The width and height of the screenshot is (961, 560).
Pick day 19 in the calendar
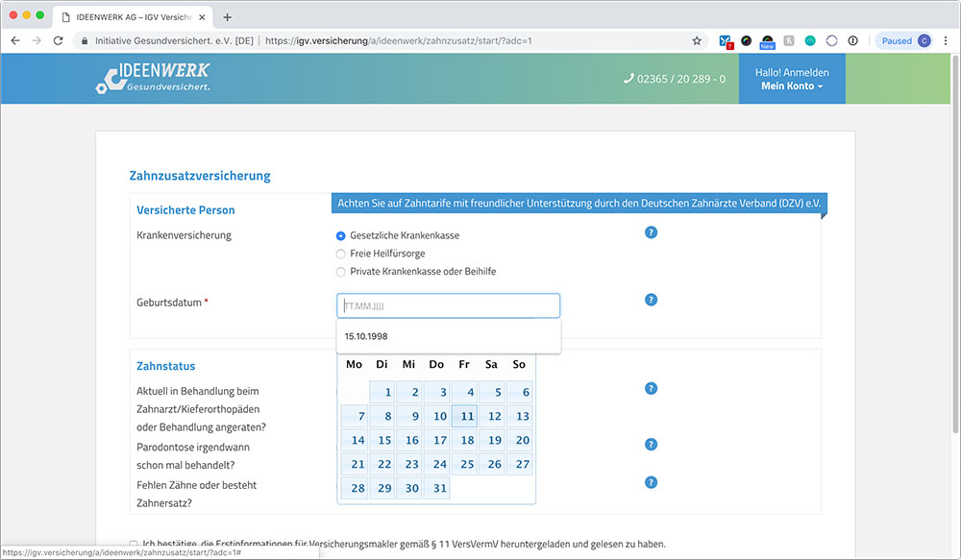[492, 440]
